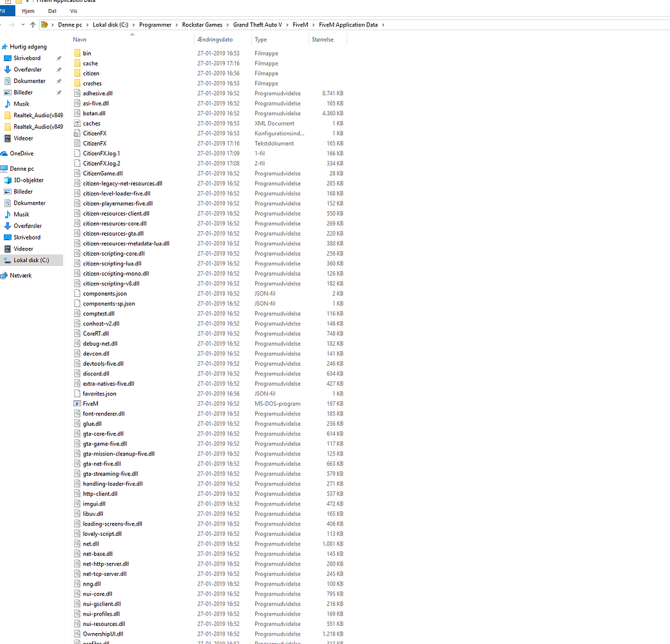Screen dimensions: 670x644
Task: Open Netværk in the navigation pane
Action: coord(24,275)
